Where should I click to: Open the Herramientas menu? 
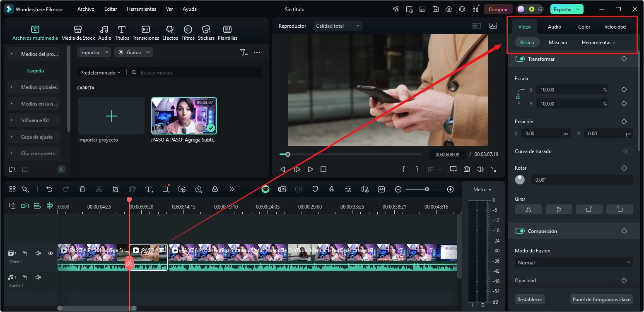[x=141, y=9]
